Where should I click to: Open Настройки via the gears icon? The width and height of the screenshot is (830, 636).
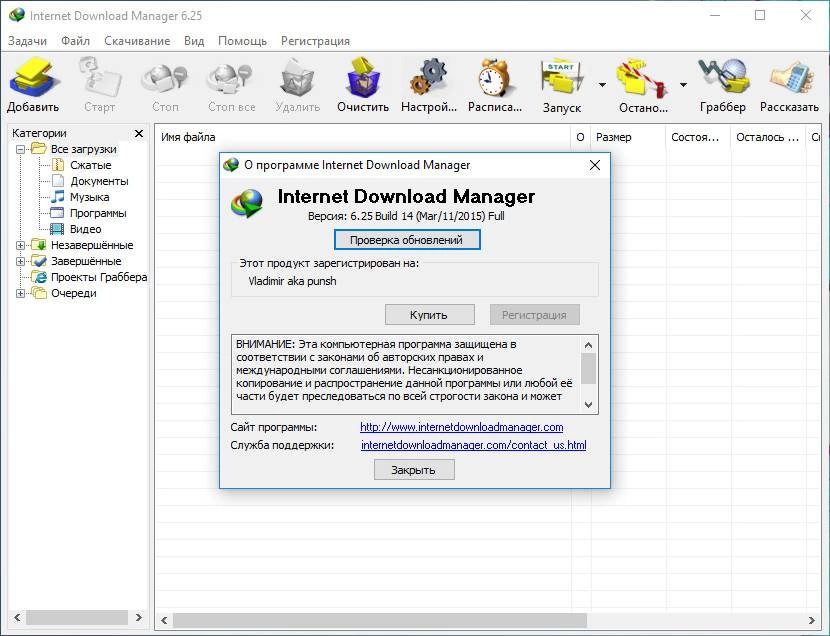tap(429, 78)
